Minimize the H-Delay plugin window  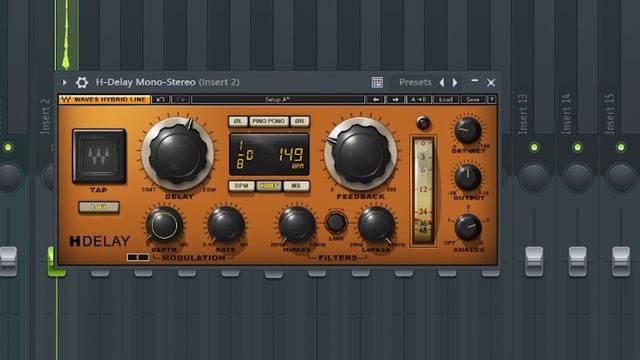475,81
